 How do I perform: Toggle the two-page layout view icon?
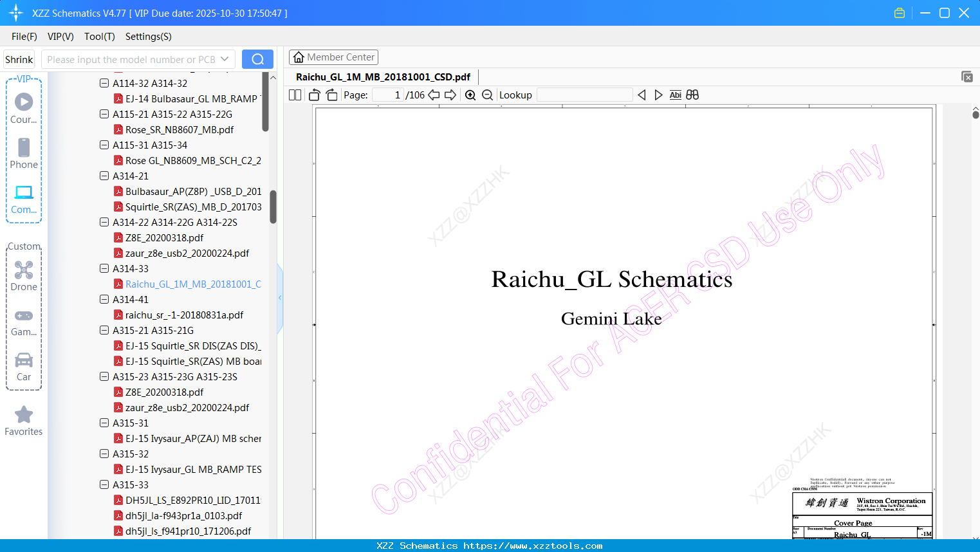click(x=295, y=95)
